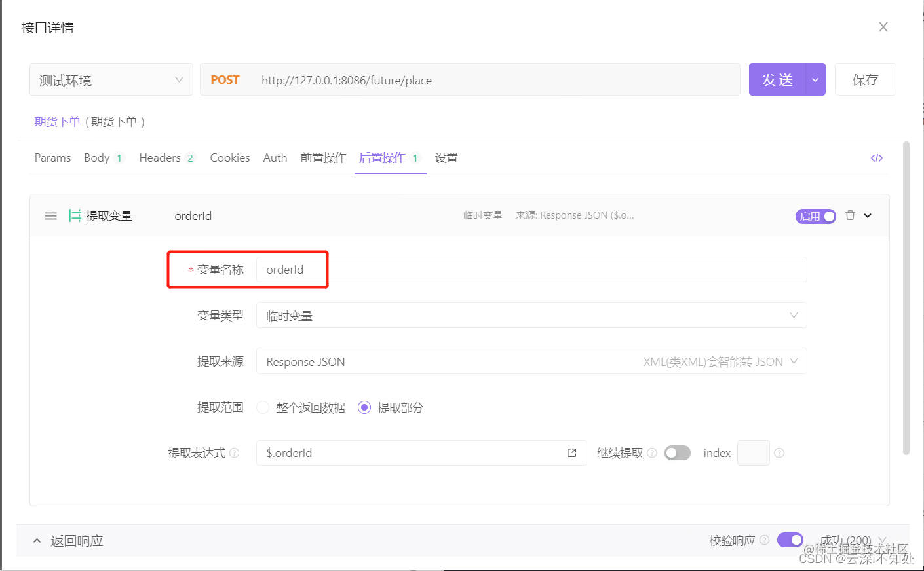This screenshot has width=924, height=571.
Task: Click help icon next to 校验响应
Action: pos(764,540)
